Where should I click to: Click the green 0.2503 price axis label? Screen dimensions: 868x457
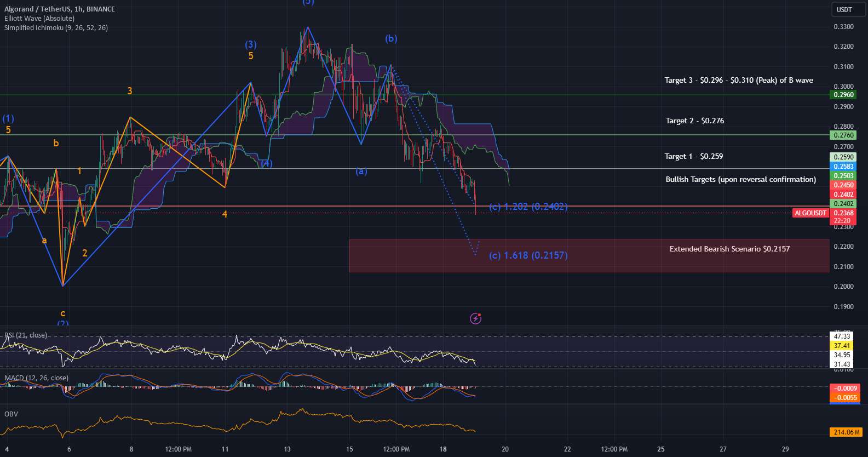(844, 176)
